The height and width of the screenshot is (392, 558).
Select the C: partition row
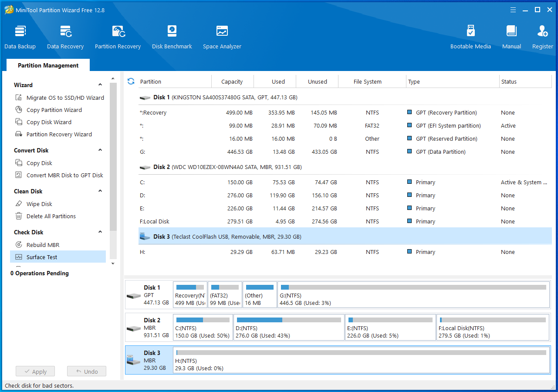point(345,182)
